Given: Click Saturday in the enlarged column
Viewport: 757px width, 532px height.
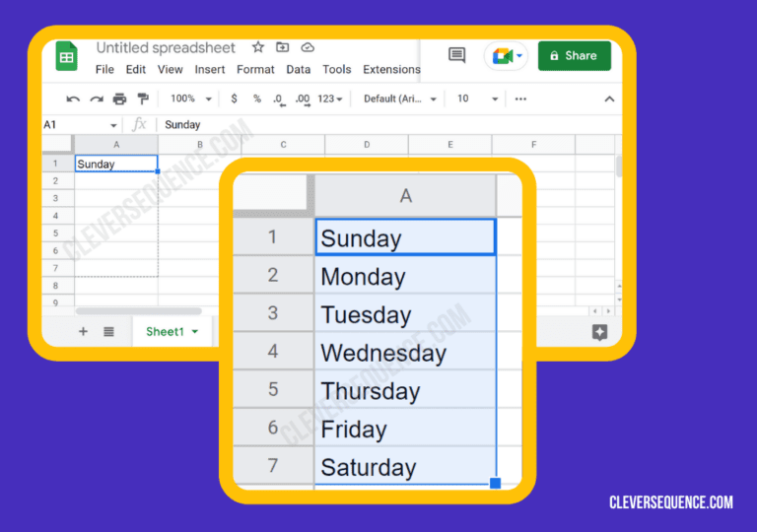Looking at the screenshot, I should [405, 465].
